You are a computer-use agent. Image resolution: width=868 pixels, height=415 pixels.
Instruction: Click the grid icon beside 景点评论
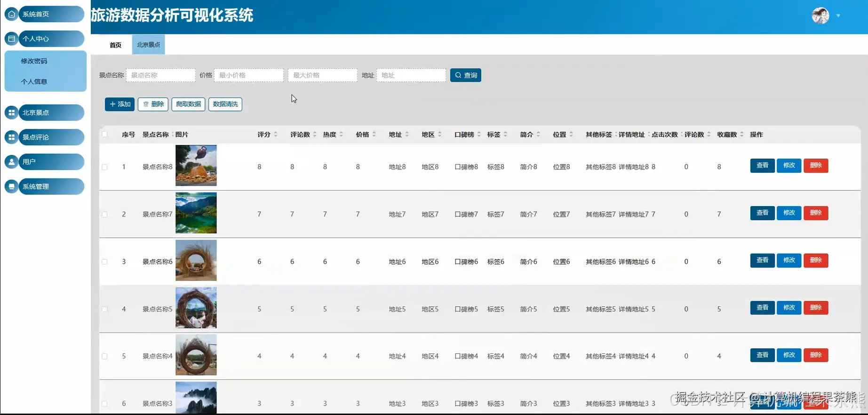coord(12,137)
